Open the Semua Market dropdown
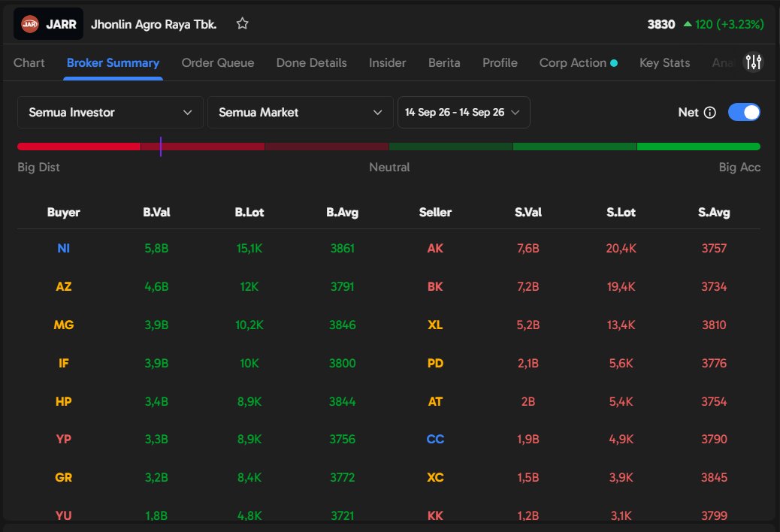Viewport: 780px width, 532px height. (x=300, y=113)
